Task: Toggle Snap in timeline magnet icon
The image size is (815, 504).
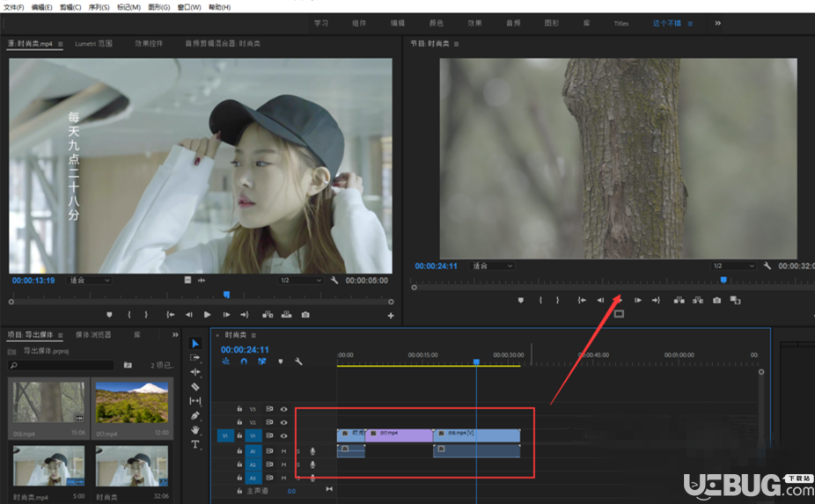Action: point(244,362)
